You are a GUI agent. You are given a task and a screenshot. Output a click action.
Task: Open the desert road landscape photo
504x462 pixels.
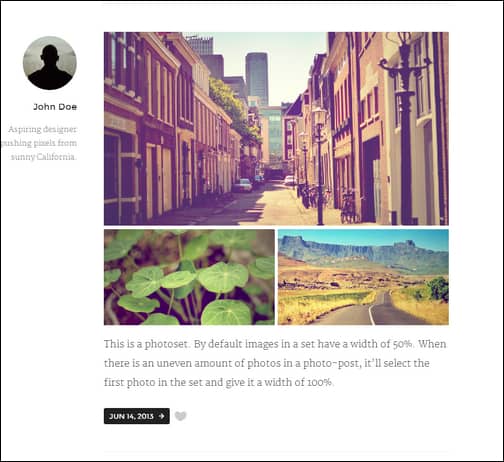(x=363, y=277)
